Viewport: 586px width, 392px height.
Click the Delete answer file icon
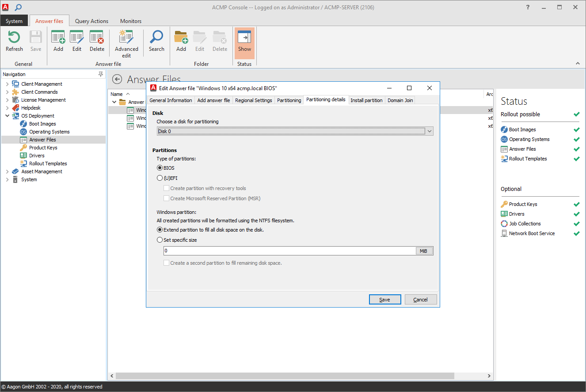[x=97, y=38]
